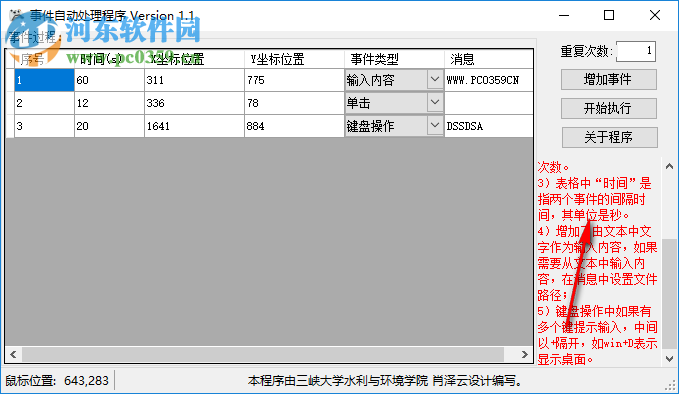Image resolution: width=679 pixels, height=394 pixels.
Task: Click X coordinate cell 311
Action: pyautogui.click(x=194, y=80)
